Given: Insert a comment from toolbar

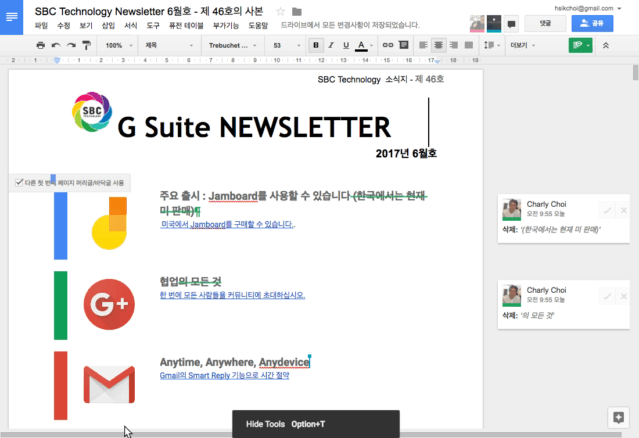Looking at the screenshot, I should [403, 45].
